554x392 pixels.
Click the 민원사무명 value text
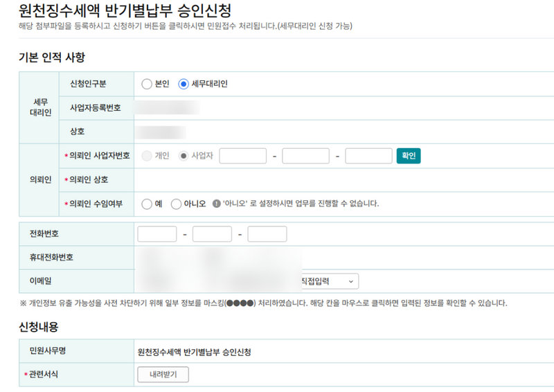[195, 352]
